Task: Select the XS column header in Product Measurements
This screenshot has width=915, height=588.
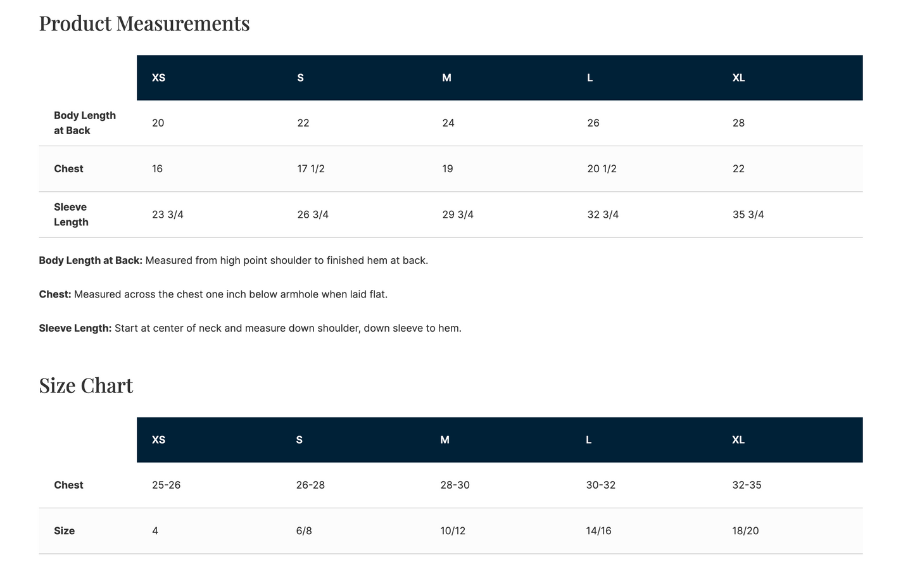Action: 159,78
